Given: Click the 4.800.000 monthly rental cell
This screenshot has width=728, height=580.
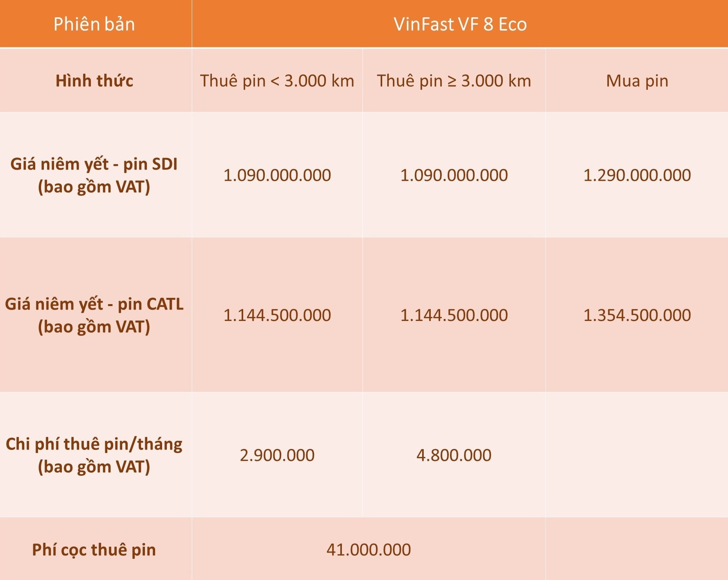Looking at the screenshot, I should (454, 455).
